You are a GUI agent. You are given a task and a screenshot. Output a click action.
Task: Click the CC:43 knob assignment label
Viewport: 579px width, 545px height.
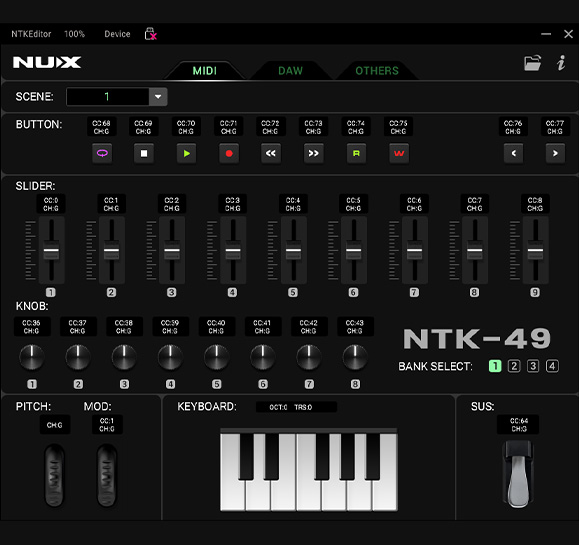click(x=355, y=326)
